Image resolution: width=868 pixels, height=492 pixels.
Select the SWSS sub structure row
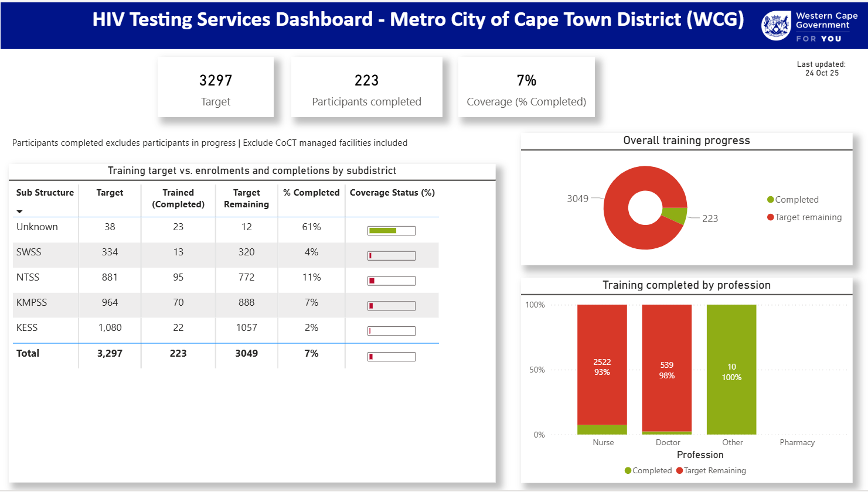[29, 252]
